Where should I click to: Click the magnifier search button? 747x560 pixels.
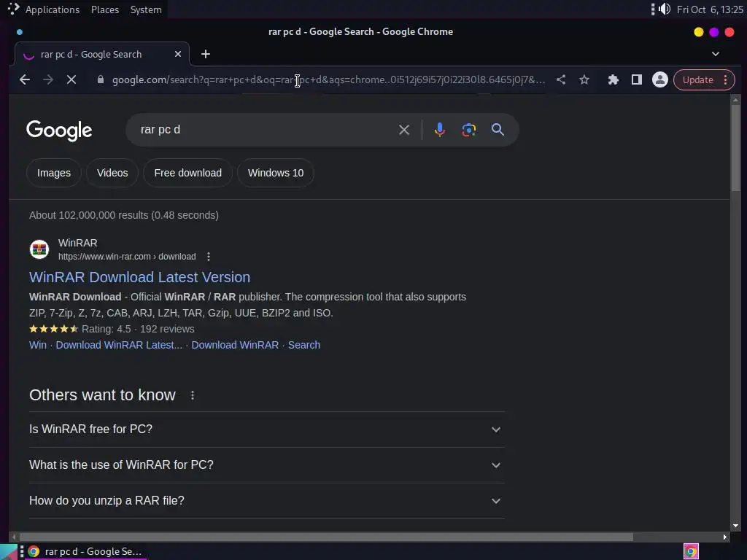coord(498,130)
